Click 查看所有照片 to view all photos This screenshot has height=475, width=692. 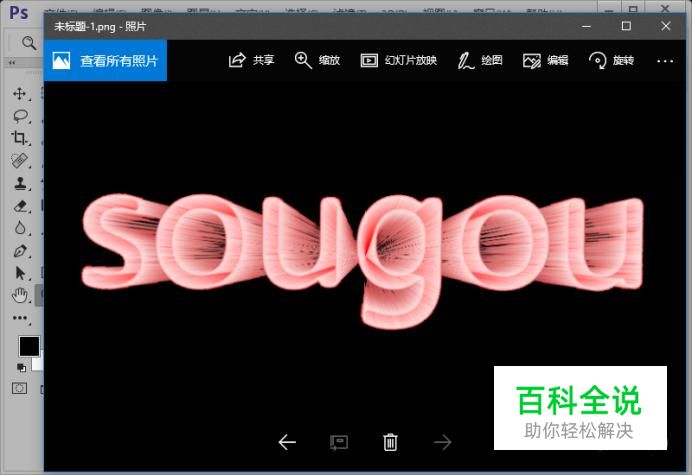click(105, 60)
